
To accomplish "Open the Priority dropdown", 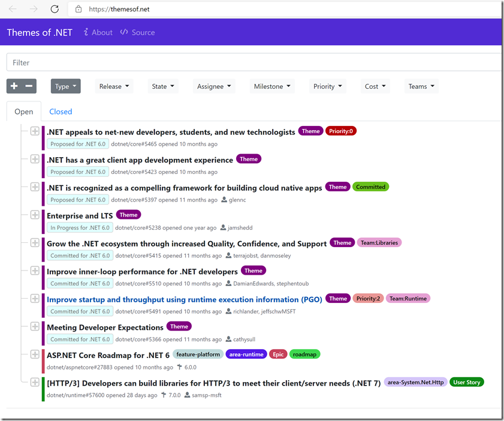I will pos(328,86).
